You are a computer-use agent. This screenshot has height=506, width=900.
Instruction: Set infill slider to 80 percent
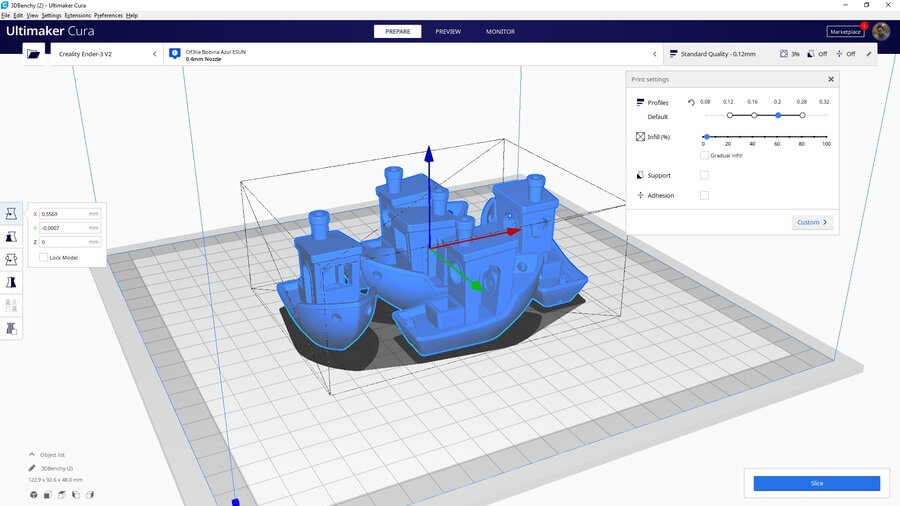click(802, 137)
